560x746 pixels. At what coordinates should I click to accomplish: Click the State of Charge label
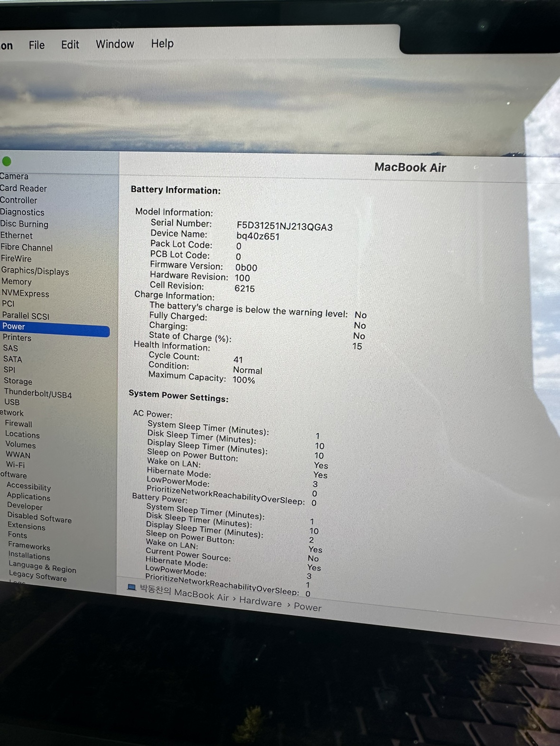[x=190, y=337]
